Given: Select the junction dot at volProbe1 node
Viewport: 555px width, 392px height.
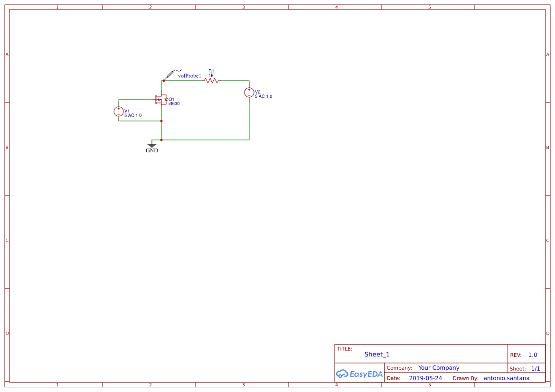Looking at the screenshot, I should coord(163,80).
